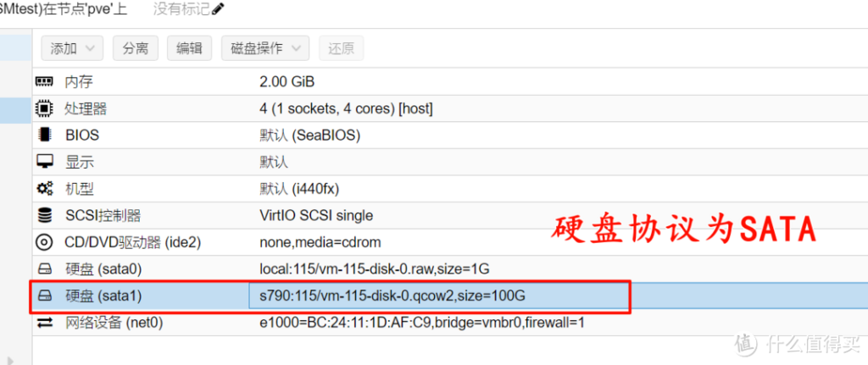Click the pencil icon to edit tags
Image resolution: width=868 pixels, height=365 pixels.
(x=219, y=8)
